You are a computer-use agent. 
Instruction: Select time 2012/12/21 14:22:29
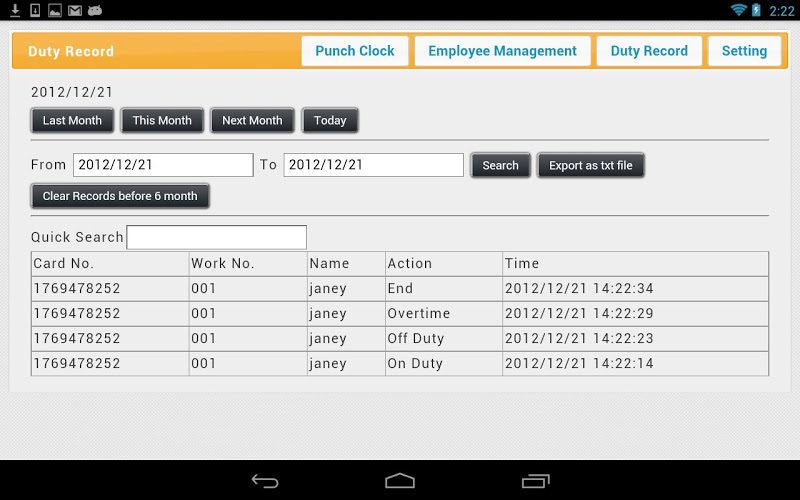click(635, 314)
